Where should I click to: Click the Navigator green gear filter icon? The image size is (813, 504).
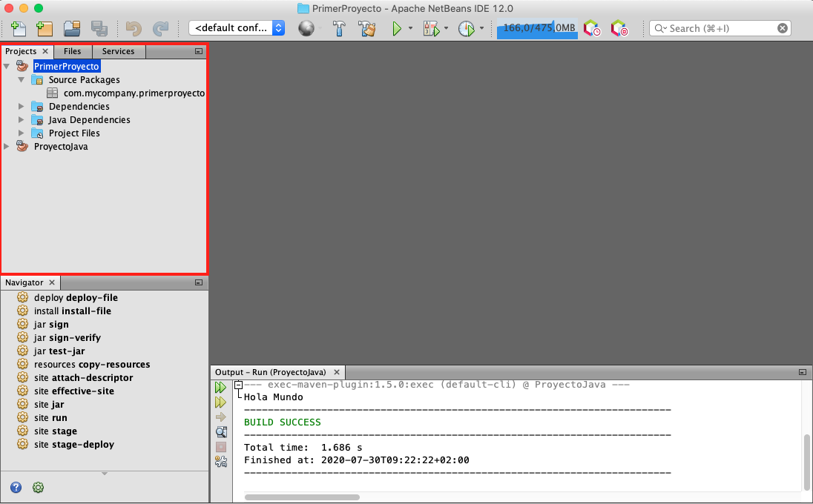pyautogui.click(x=38, y=488)
